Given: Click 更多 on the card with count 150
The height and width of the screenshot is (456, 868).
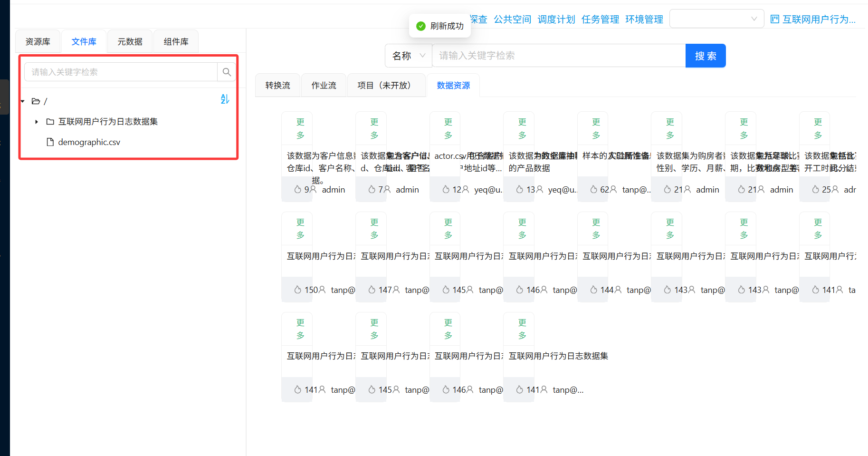Looking at the screenshot, I should click(301, 229).
